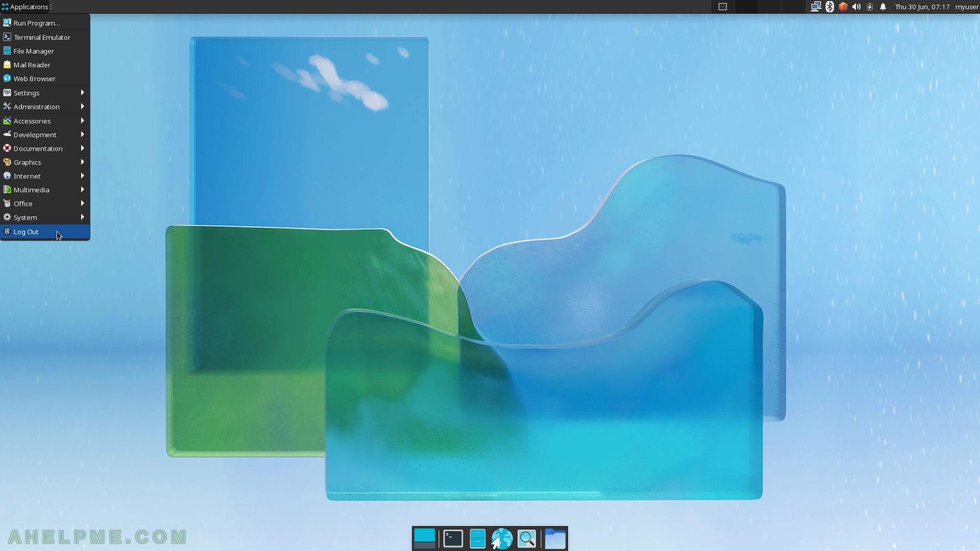
Task: Expand the Graphics submenu
Action: pos(45,162)
